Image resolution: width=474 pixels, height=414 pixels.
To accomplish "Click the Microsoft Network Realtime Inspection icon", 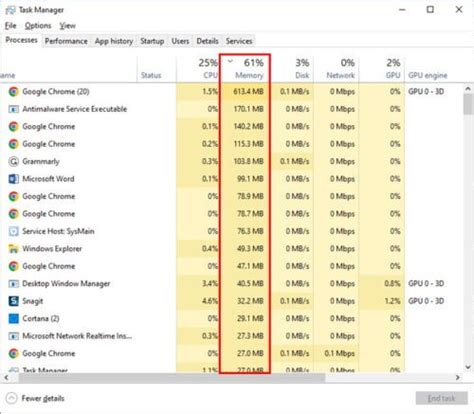I will [14, 336].
